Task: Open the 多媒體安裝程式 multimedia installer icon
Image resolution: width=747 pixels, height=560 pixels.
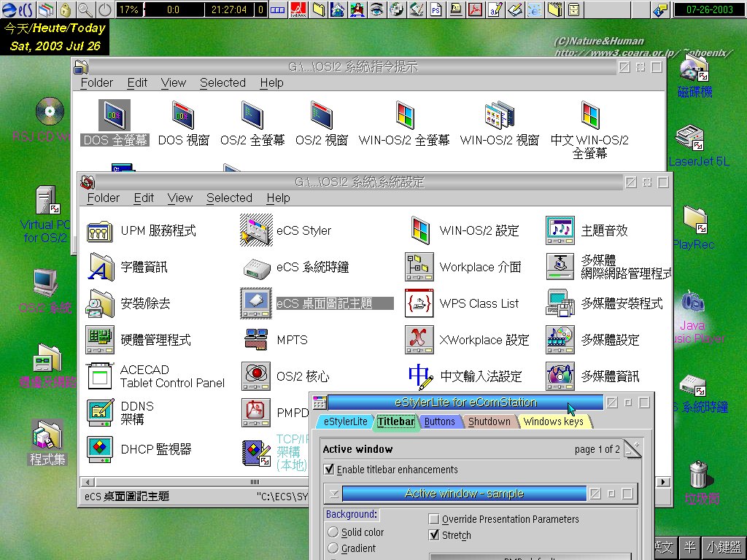Action: click(560, 303)
